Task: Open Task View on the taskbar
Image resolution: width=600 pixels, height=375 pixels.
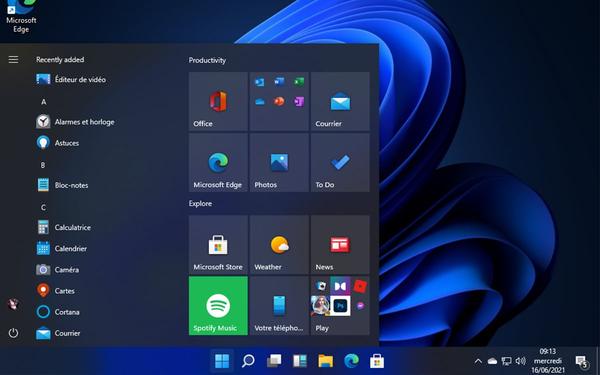Action: [x=274, y=360]
